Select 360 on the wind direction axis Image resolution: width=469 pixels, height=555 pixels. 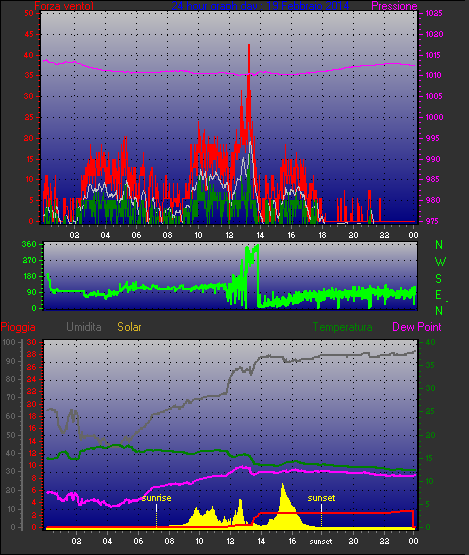pos(29,244)
